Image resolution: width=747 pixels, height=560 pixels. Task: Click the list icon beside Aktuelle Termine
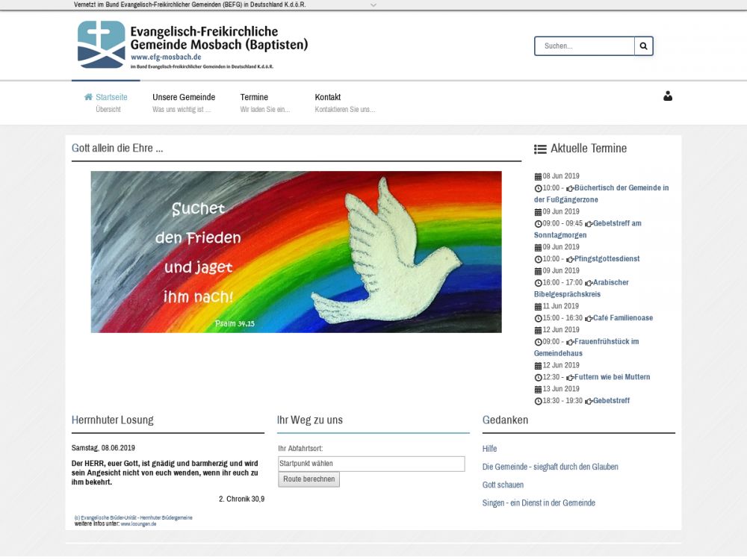point(540,149)
